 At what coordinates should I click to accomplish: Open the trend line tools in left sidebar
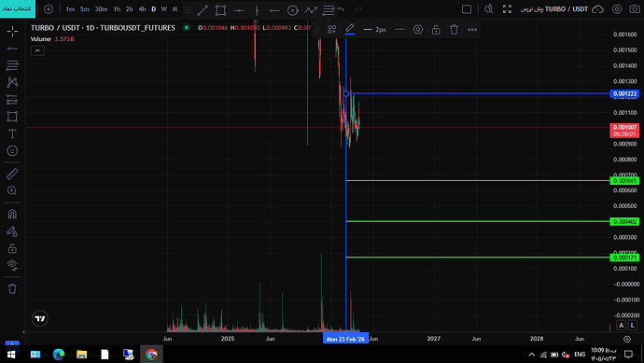click(x=12, y=49)
